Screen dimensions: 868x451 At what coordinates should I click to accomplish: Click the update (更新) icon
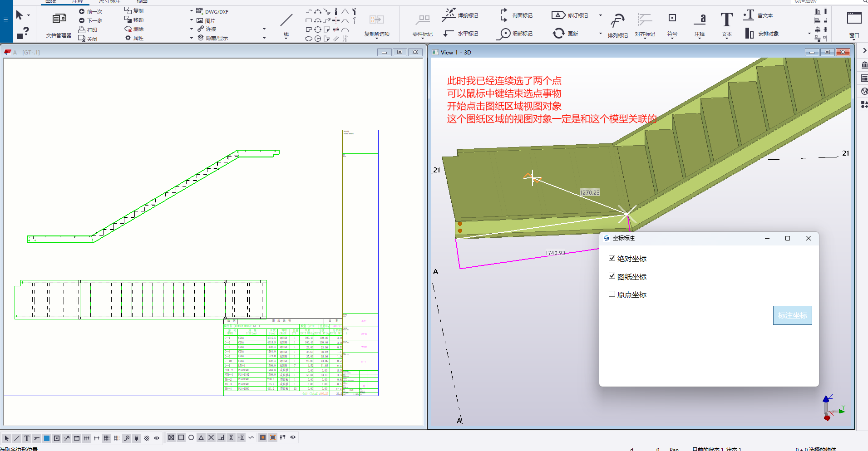tap(558, 33)
